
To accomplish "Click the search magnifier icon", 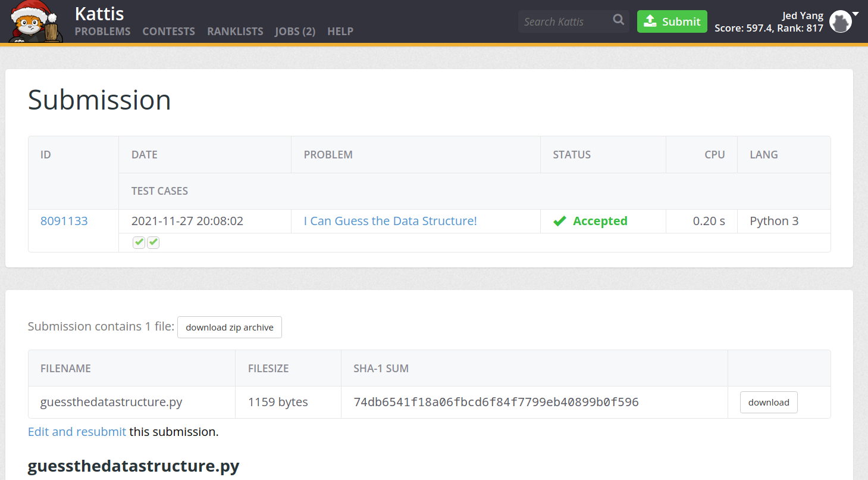I will pyautogui.click(x=619, y=21).
